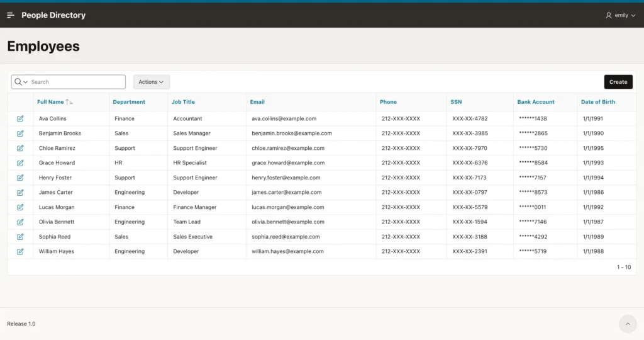644x340 pixels.
Task: Edit the William Hayes record
Action: (x=20, y=252)
